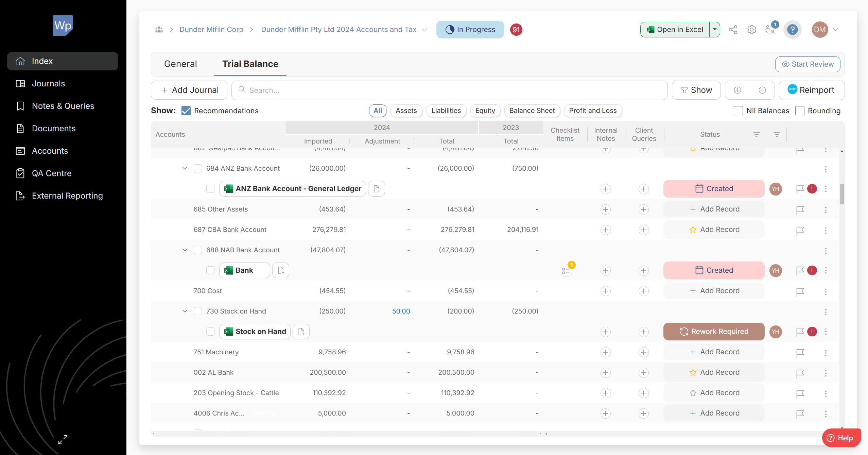The image size is (868, 455).
Task: Open the share icon in header
Action: (733, 30)
